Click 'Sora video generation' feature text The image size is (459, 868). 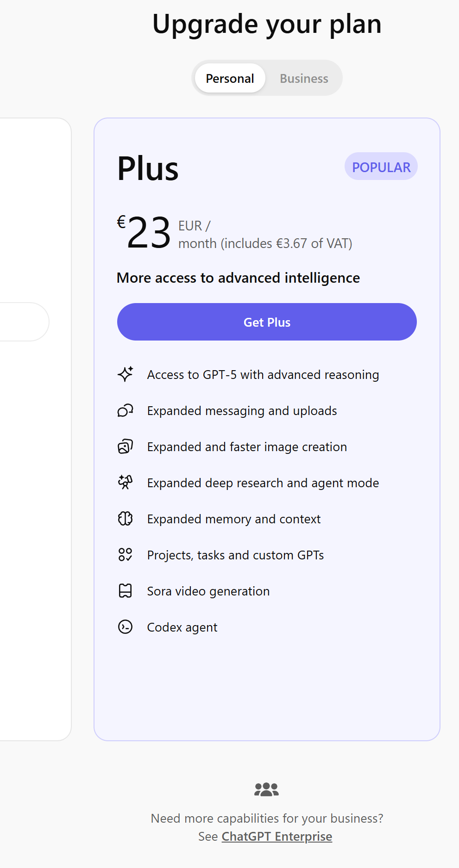click(x=208, y=591)
